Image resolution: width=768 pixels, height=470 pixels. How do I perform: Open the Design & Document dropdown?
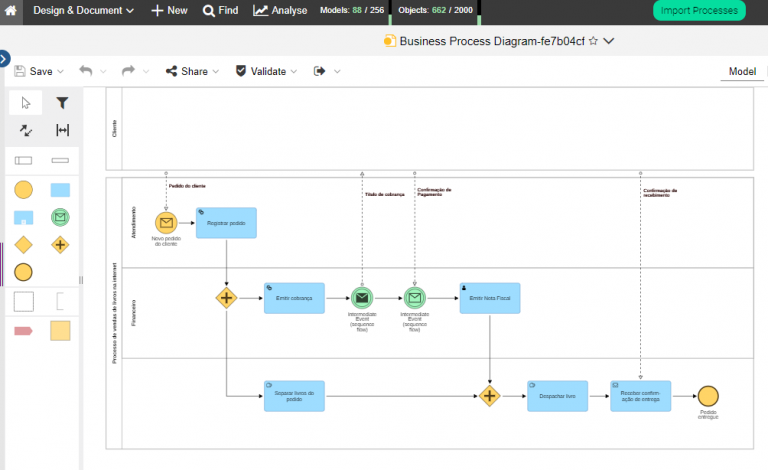[x=83, y=11]
